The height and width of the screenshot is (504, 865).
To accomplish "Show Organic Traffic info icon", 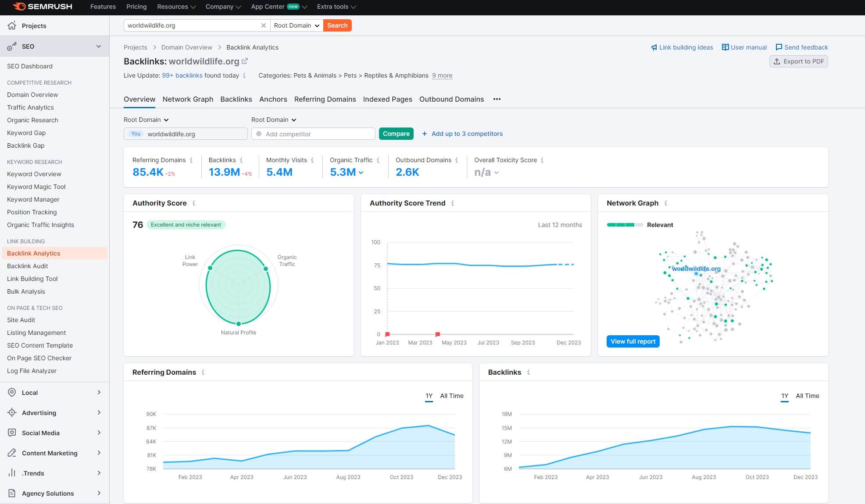I will point(378,160).
